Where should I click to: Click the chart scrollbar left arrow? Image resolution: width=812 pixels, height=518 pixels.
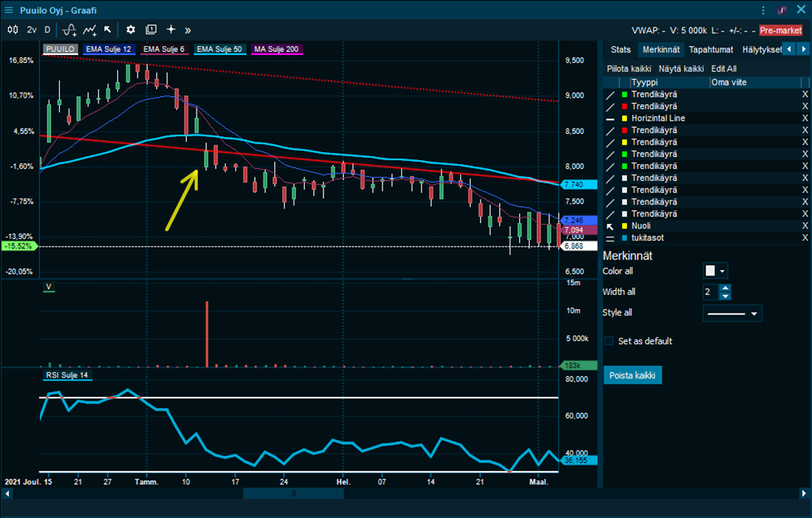point(7,494)
